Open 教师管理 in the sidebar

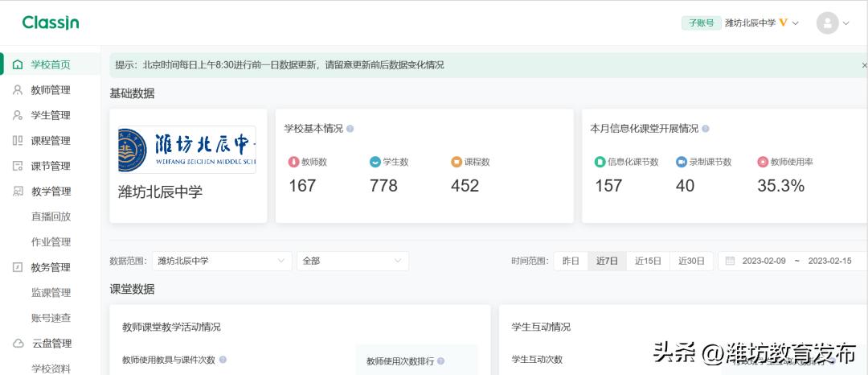[x=51, y=90]
